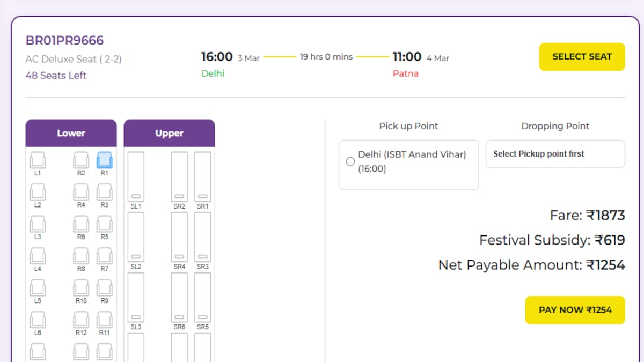Select upper sleeper berth SR5
The image size is (644, 362).
(202, 298)
